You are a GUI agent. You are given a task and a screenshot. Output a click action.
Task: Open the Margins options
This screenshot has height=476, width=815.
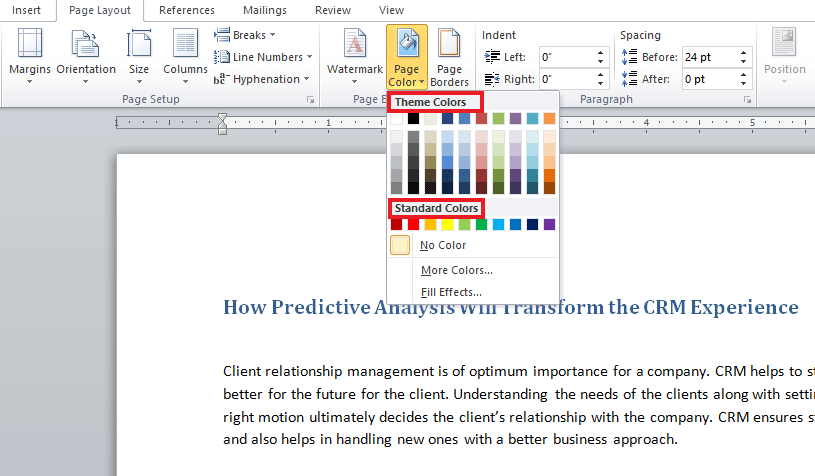30,56
